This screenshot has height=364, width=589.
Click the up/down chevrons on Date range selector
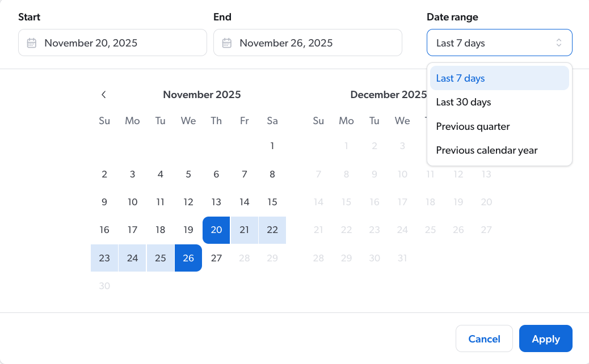pyautogui.click(x=558, y=42)
